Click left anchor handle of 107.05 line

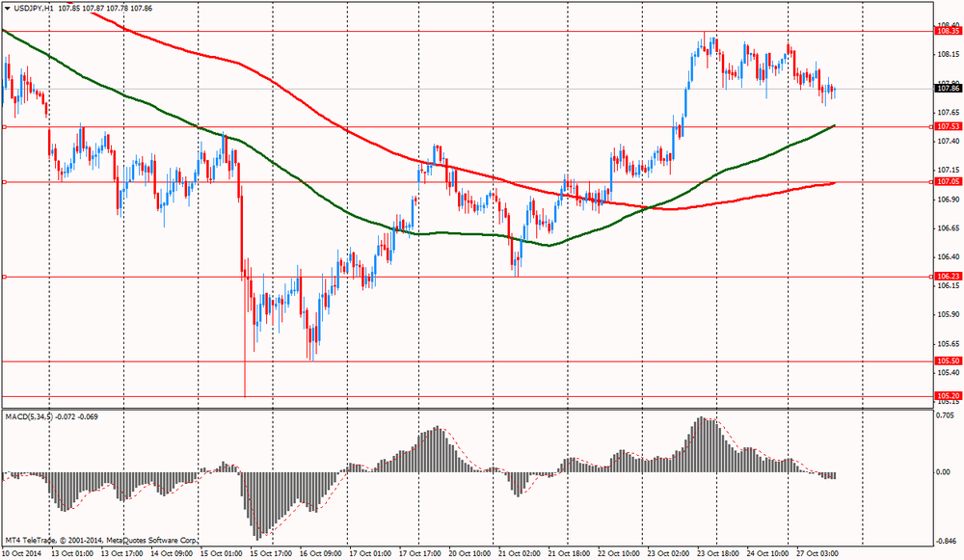[x=4, y=181]
